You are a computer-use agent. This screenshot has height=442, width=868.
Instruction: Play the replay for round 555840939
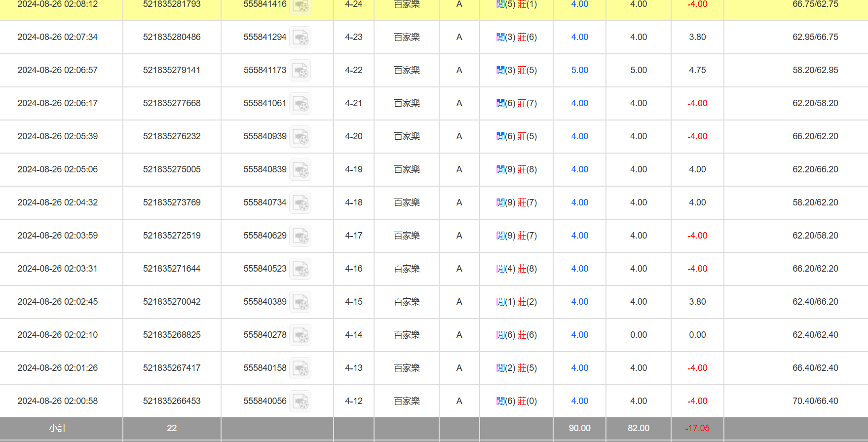300,137
